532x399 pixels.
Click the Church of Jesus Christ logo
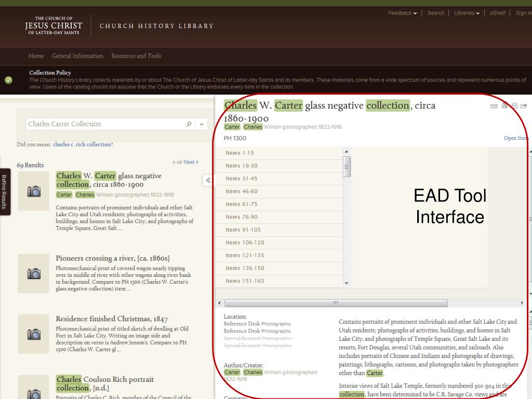(x=54, y=25)
